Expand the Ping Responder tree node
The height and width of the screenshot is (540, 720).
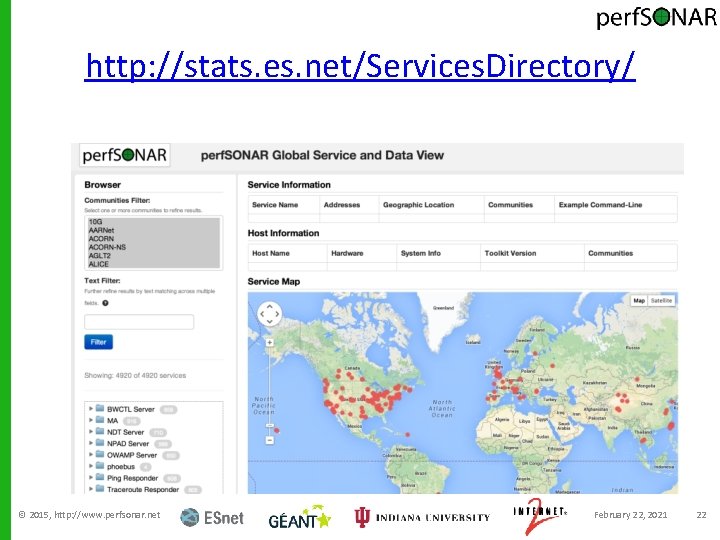90,477
